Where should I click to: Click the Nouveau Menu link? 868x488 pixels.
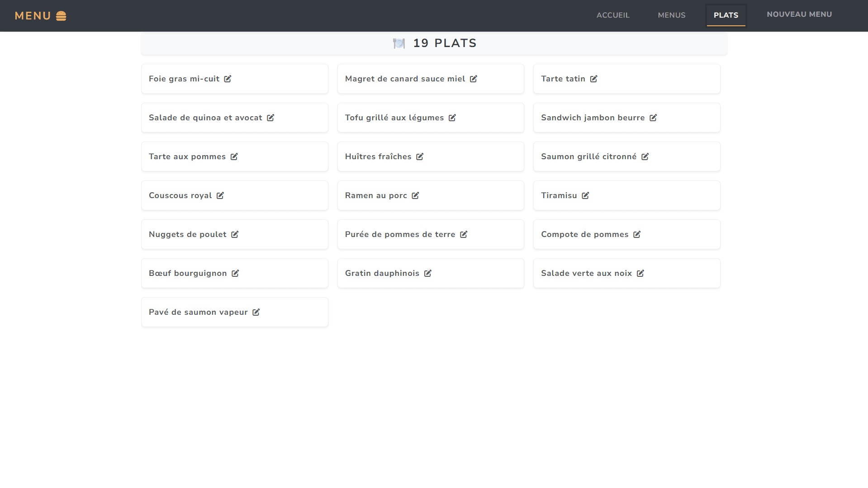click(799, 14)
